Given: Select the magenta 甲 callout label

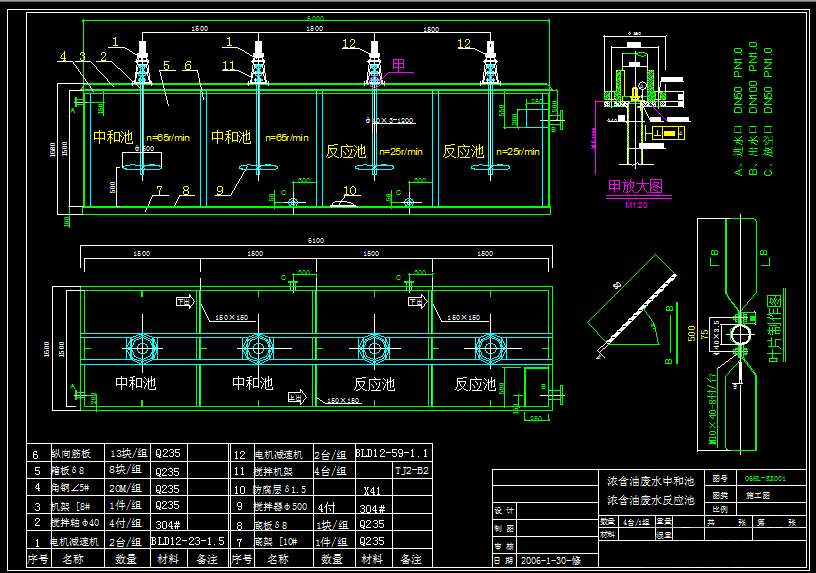Looking at the screenshot, I should 398,65.
